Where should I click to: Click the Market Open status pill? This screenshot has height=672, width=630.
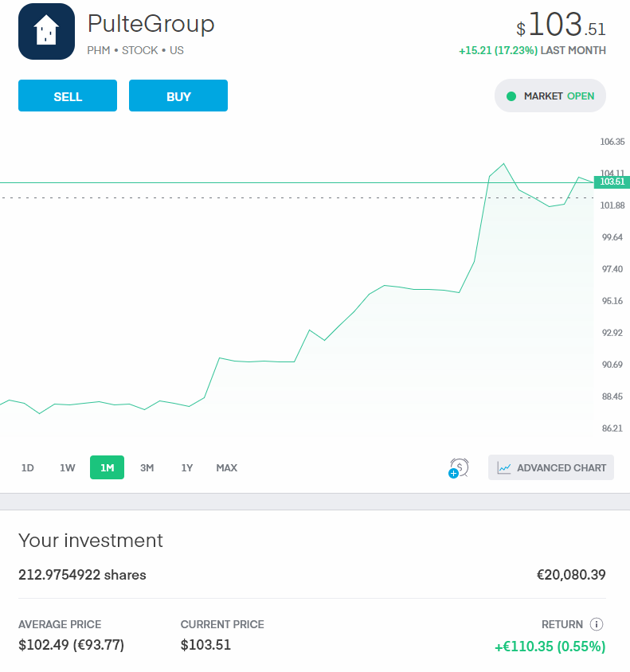(x=550, y=96)
